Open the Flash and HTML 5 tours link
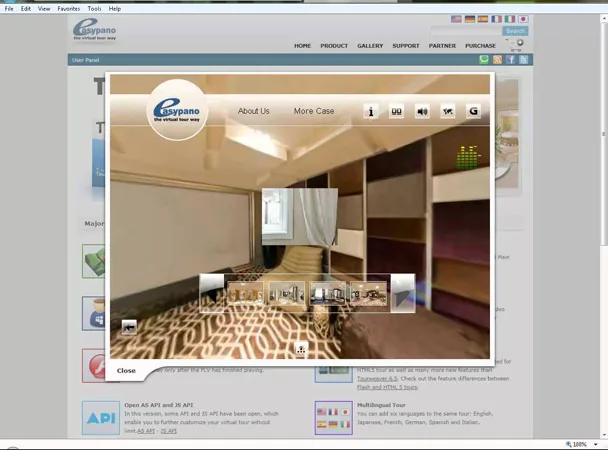This screenshot has width=608, height=450. (387, 387)
